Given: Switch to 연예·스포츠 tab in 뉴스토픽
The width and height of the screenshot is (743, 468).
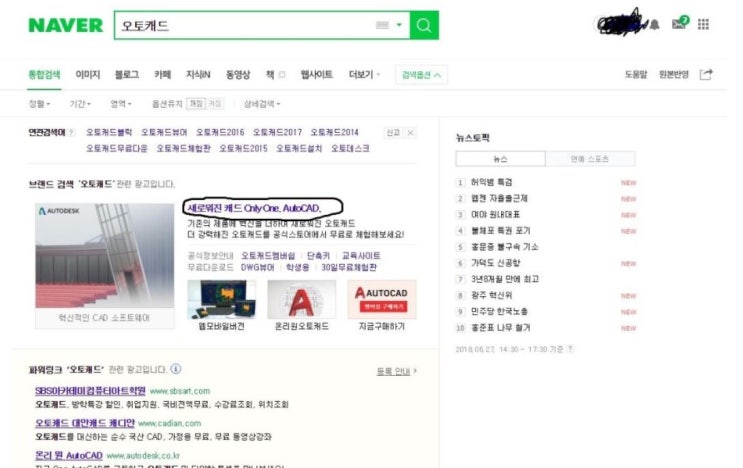Looking at the screenshot, I should [x=590, y=159].
